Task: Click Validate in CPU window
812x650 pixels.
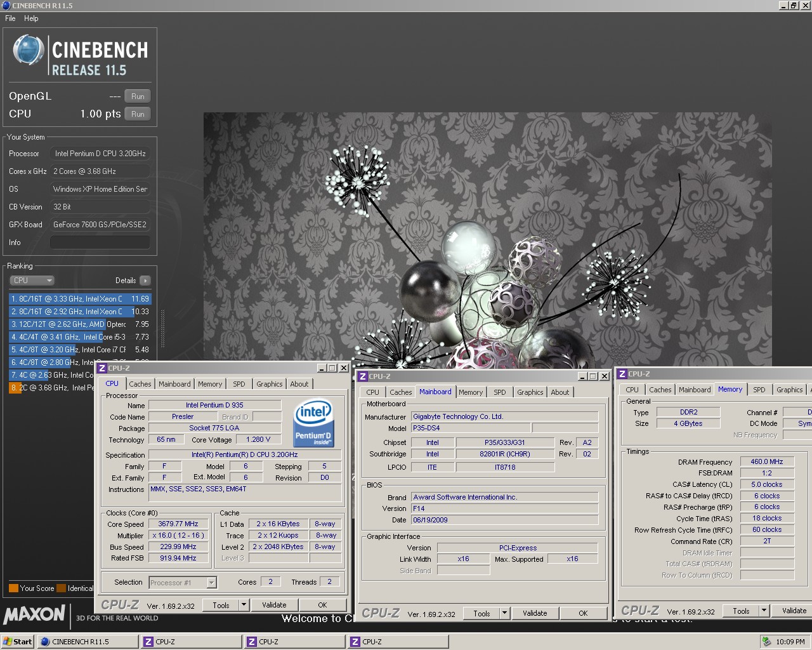Action: pyautogui.click(x=274, y=605)
